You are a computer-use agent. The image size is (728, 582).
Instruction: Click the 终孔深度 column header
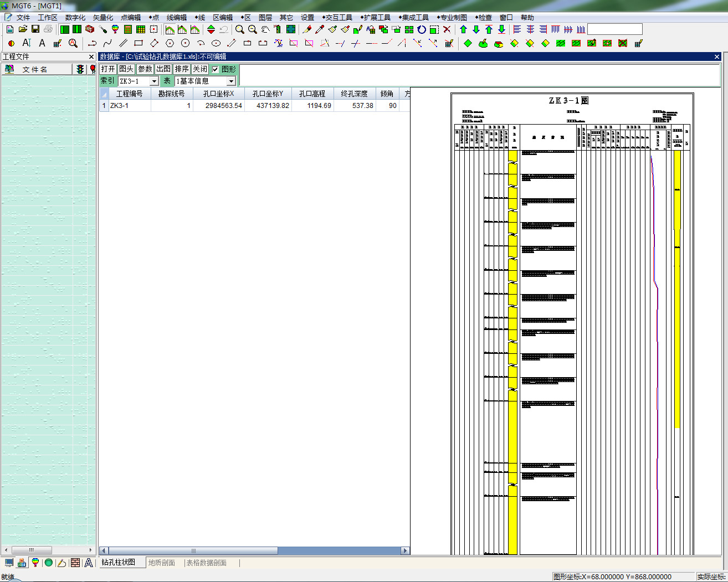(x=355, y=94)
